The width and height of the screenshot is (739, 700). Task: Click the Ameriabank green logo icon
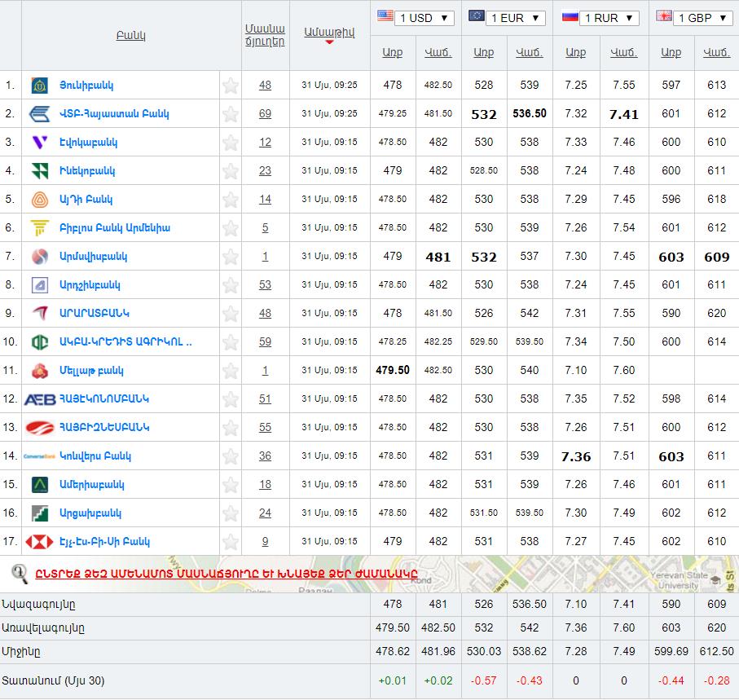point(39,485)
